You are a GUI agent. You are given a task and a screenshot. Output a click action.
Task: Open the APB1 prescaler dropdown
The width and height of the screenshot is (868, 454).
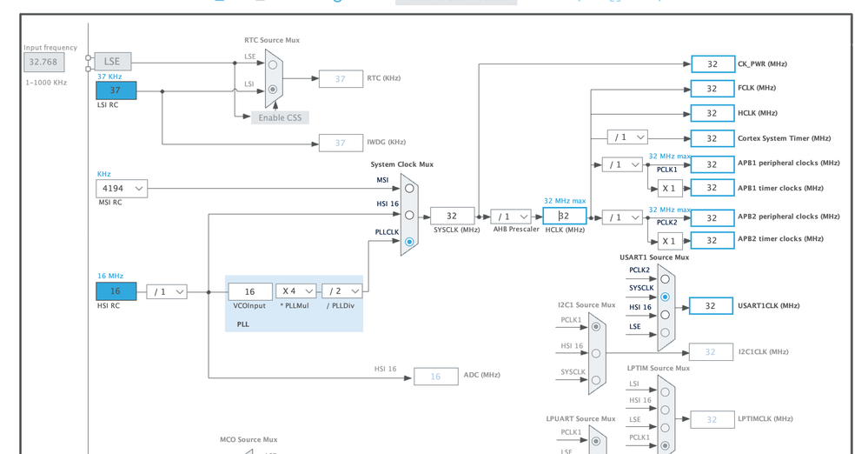(622, 164)
